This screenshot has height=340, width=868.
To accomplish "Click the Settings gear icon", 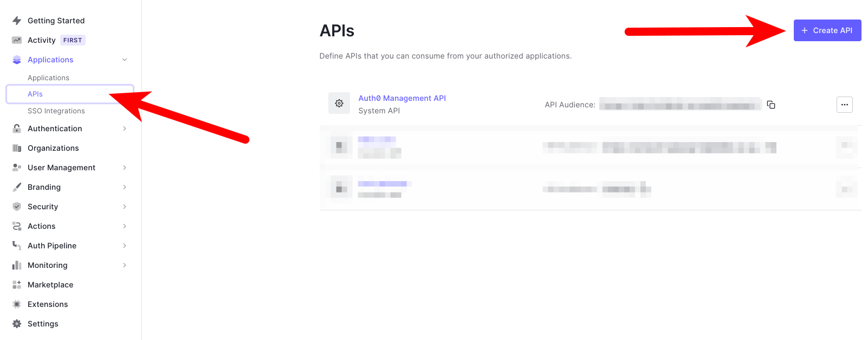I will click(17, 324).
